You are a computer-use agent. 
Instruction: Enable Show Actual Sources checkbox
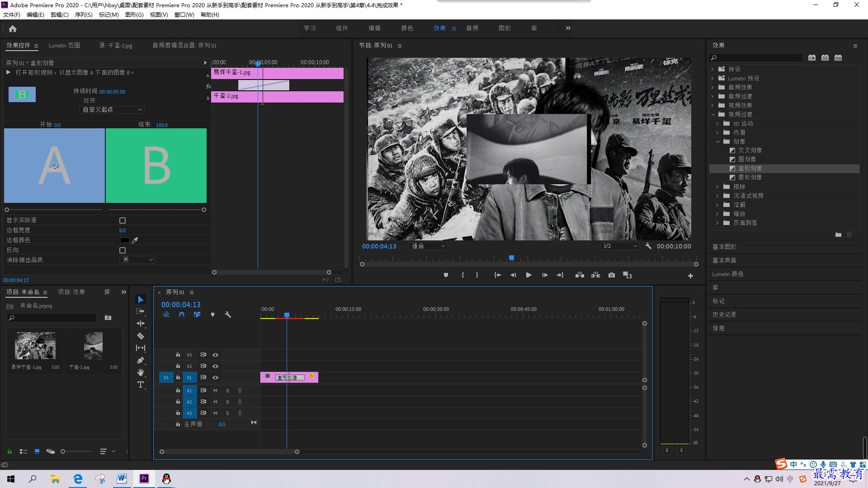[x=123, y=221]
